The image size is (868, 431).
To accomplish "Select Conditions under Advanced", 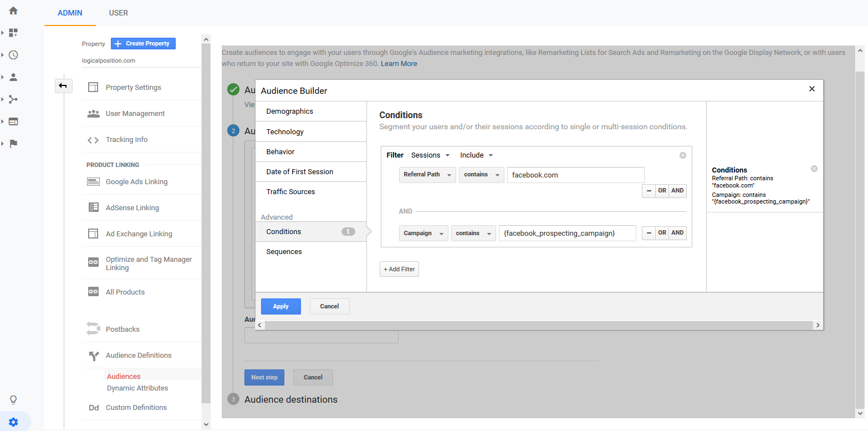I will coord(311,231).
